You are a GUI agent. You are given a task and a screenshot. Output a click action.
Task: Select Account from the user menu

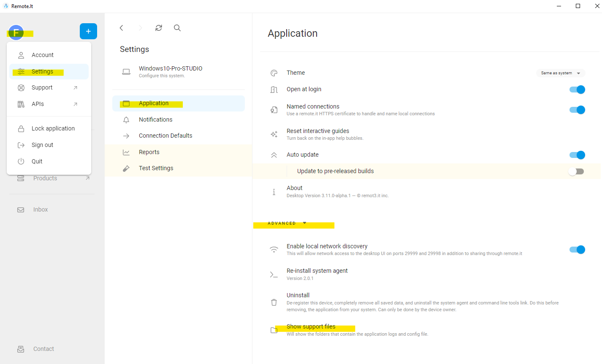coord(49,55)
